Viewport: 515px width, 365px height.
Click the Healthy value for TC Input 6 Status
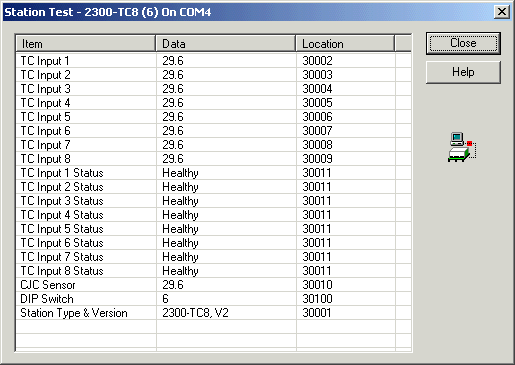tap(180, 243)
